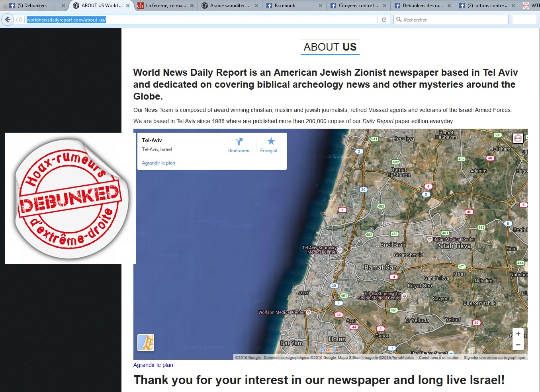This screenshot has width=540, height=392.
Task: Click Agrandir le plan inside the Tel-Aviv card
Action: (158, 163)
